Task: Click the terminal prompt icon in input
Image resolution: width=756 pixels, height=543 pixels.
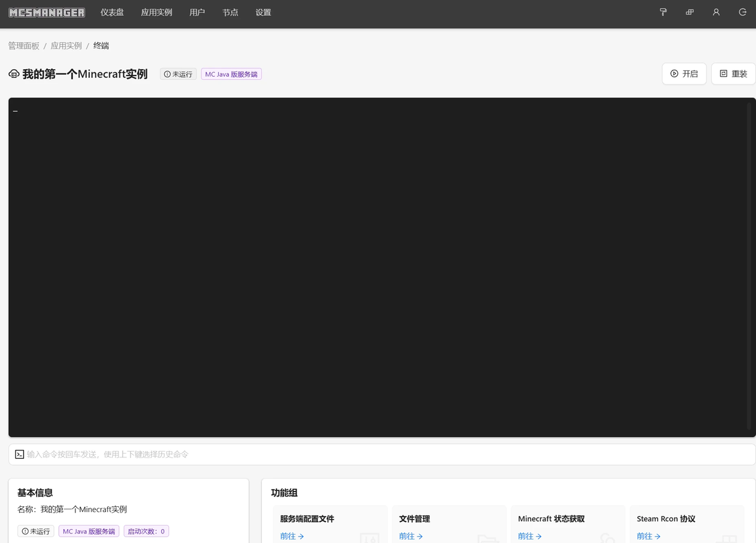Action: [19, 454]
